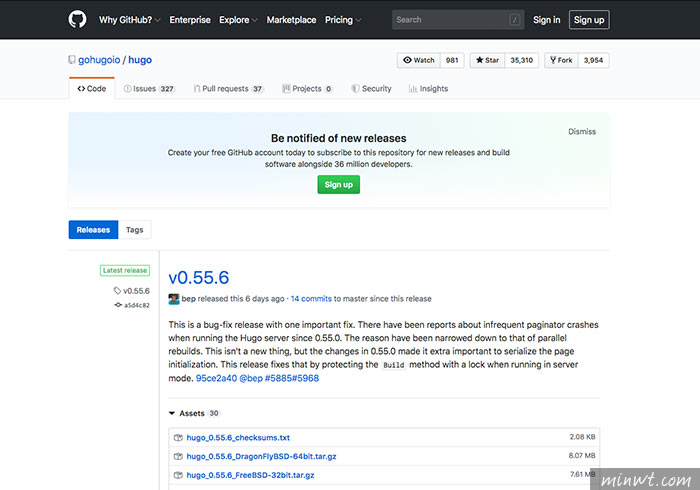Click the green Sign up button
The image size is (700, 490).
[x=338, y=184]
